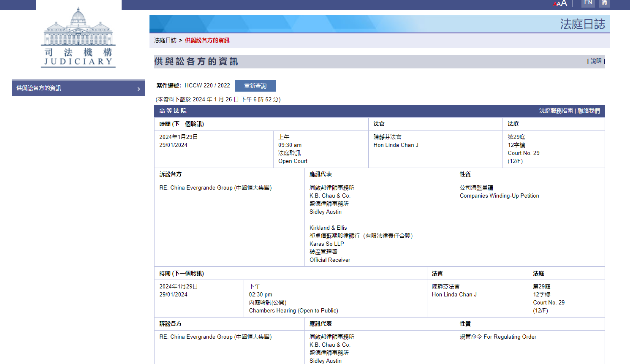Toggle to default text size with middle A
This screenshot has height=364, width=630.
click(x=558, y=3)
